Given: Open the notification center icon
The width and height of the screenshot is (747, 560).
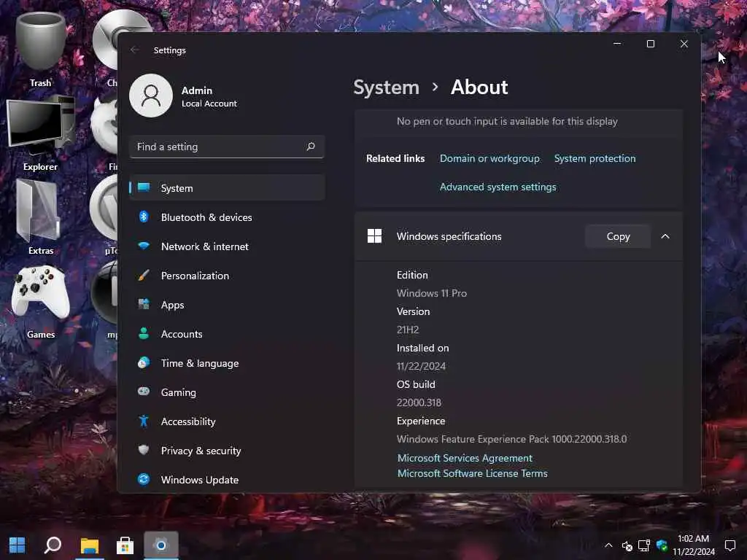Looking at the screenshot, I should [729, 545].
